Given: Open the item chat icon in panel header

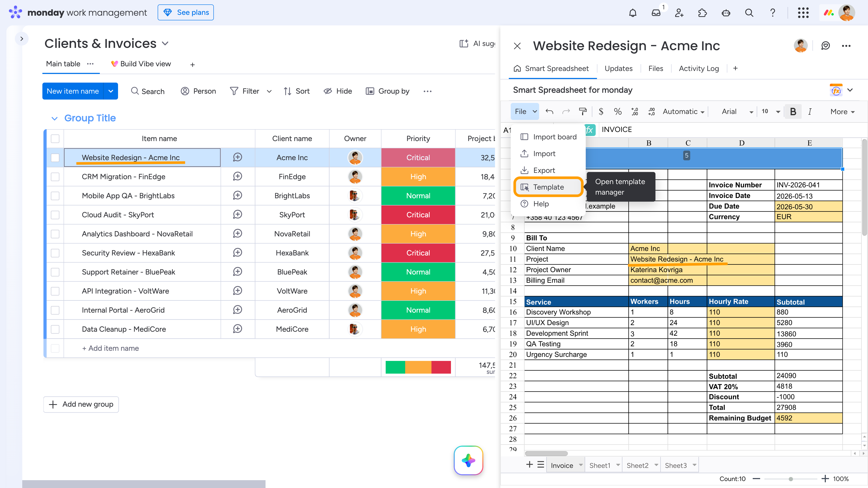Looking at the screenshot, I should click(826, 46).
